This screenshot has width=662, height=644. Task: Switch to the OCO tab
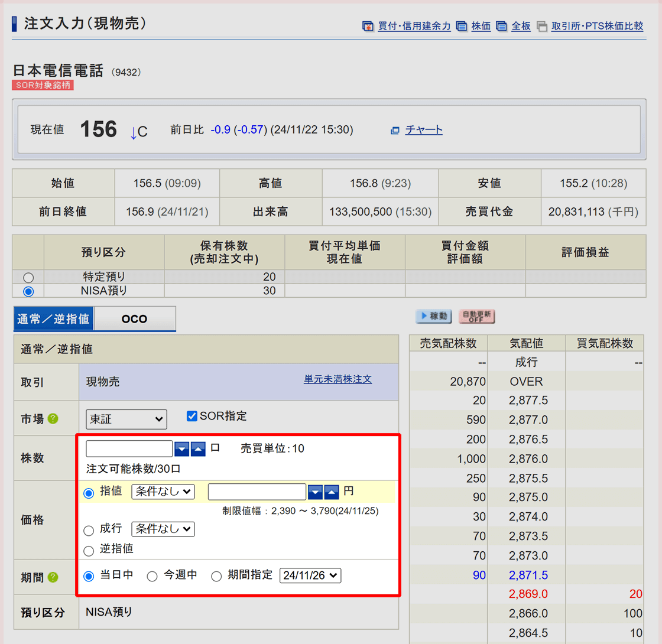135,318
